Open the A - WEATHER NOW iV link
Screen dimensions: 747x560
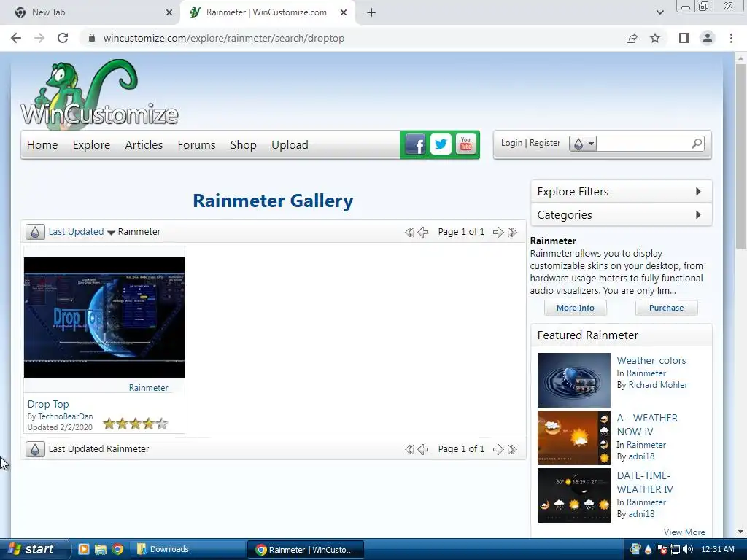point(647,425)
